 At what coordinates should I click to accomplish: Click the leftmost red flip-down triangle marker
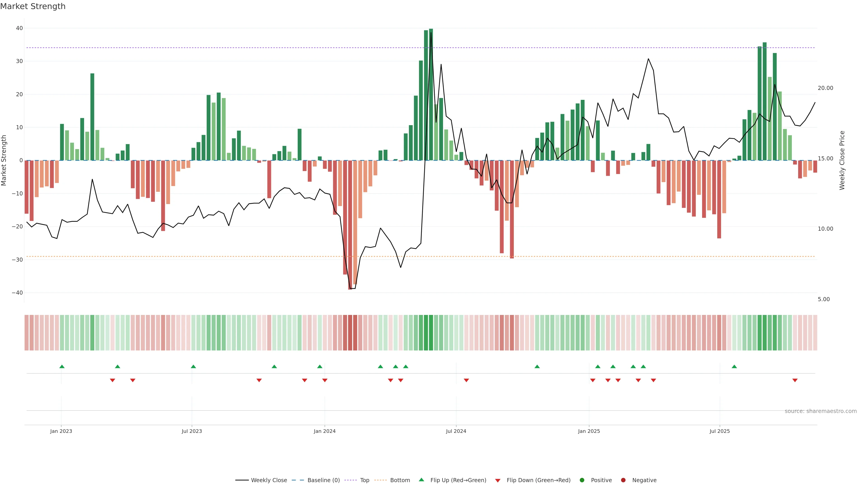click(113, 380)
